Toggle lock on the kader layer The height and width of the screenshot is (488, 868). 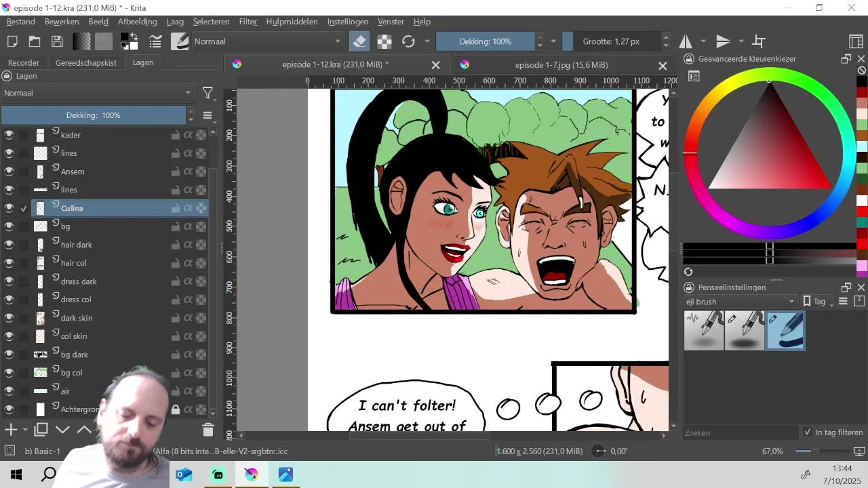(x=176, y=135)
